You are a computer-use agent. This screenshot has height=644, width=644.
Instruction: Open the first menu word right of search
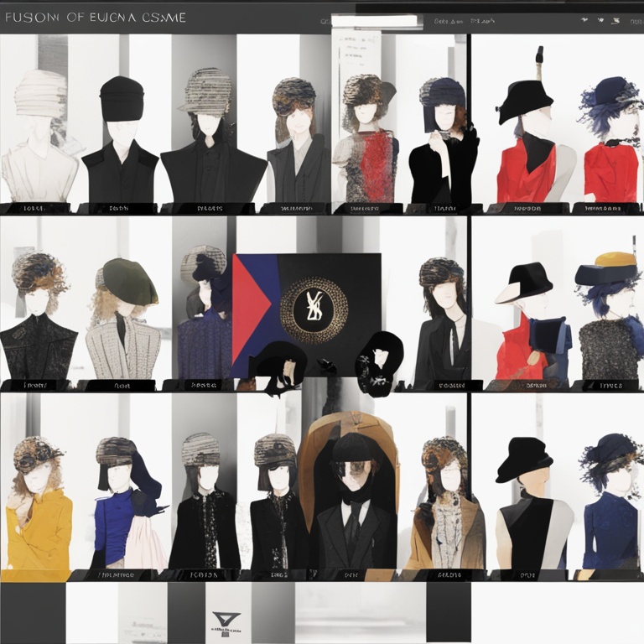click(x=449, y=21)
